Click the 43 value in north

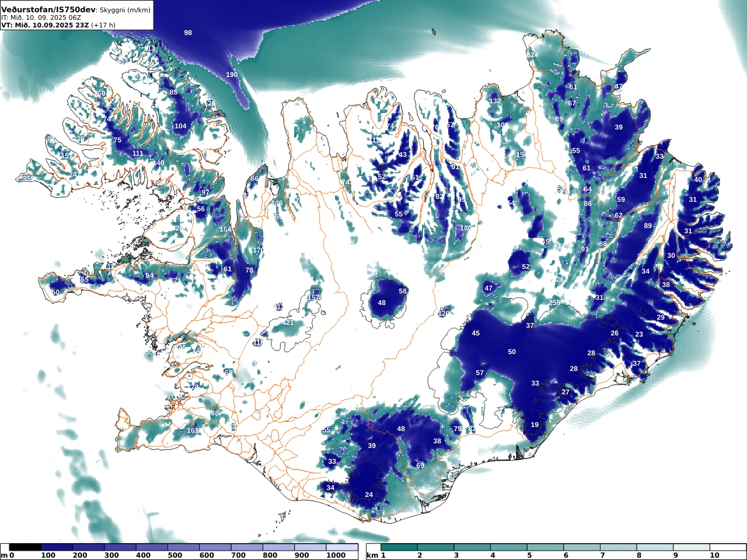coord(403,155)
